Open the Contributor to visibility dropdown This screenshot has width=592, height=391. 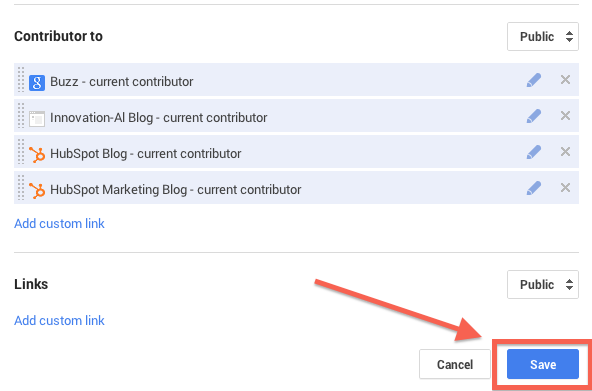point(543,36)
